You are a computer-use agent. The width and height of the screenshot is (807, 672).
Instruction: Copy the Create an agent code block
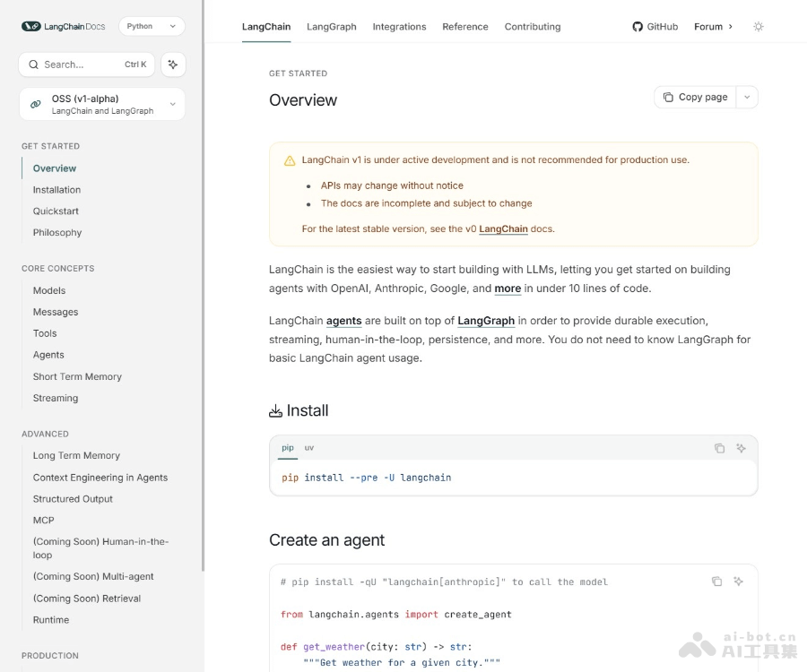716,582
